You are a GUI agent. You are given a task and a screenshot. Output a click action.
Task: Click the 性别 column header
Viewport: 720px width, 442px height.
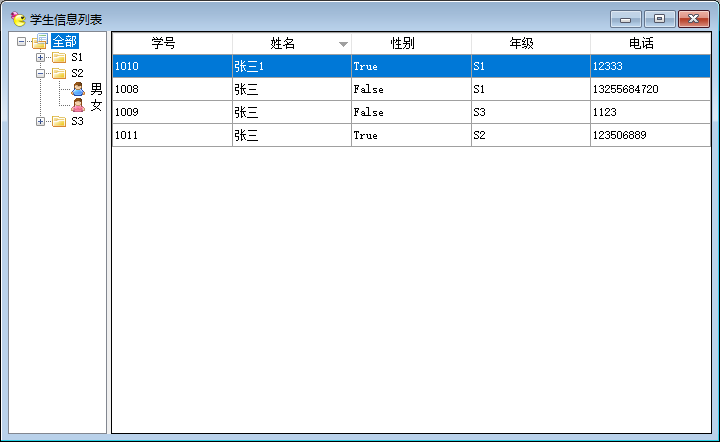[x=402, y=44]
